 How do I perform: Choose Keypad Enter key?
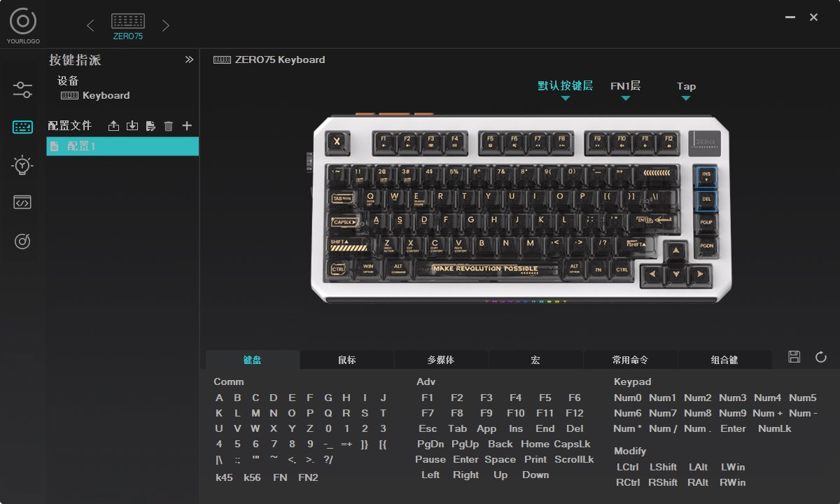733,428
